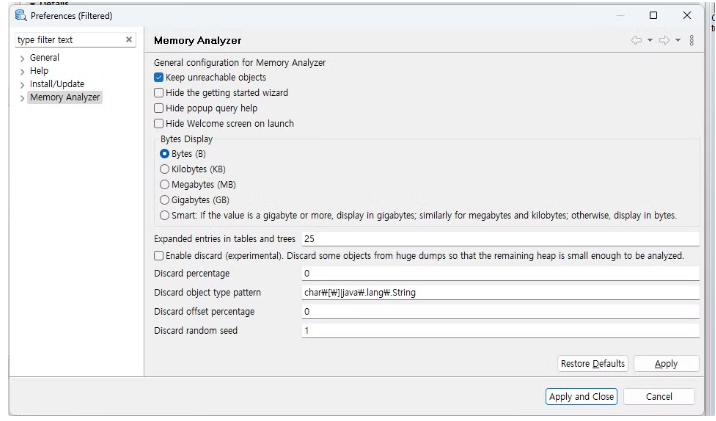This screenshot has width=716, height=421.
Task: Expand the General tree node
Action: [22, 58]
